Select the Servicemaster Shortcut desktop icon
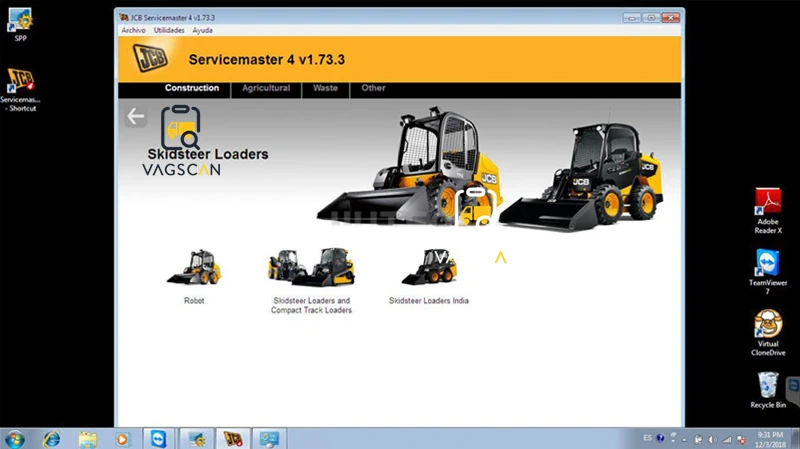 click(x=20, y=89)
